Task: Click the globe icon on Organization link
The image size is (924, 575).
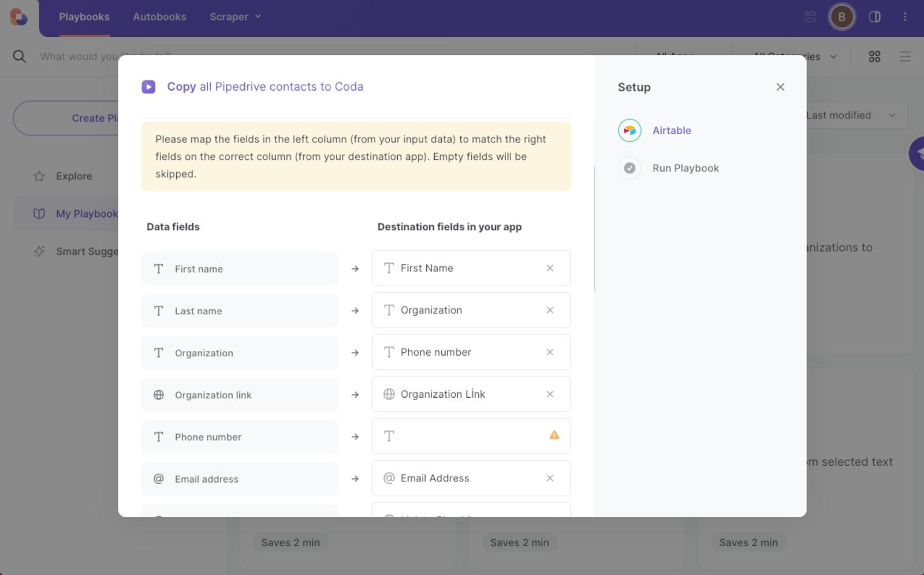Action: click(159, 395)
